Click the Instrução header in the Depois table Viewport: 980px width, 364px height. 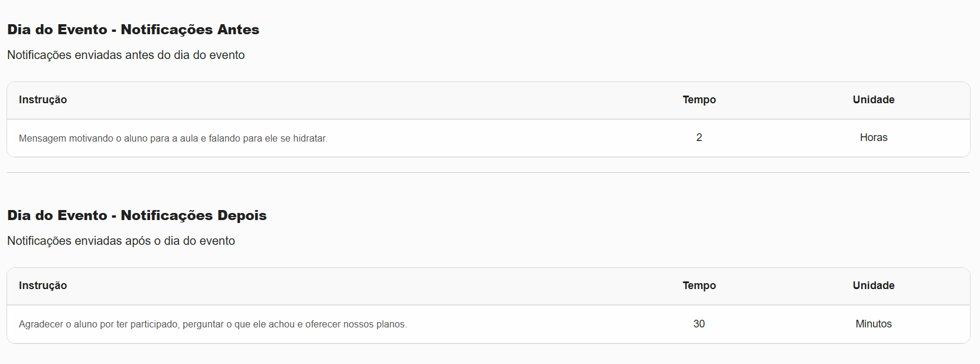click(x=43, y=286)
